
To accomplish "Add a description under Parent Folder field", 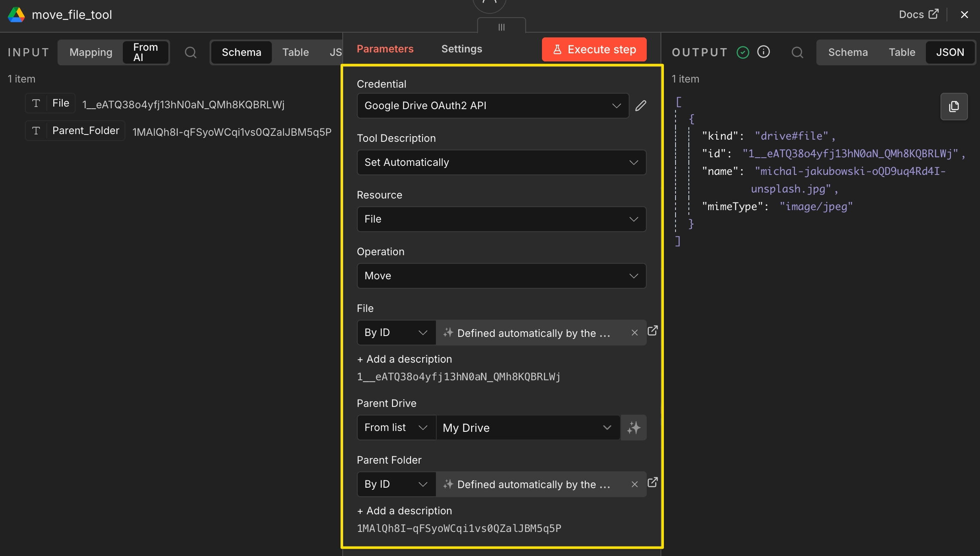I will pyautogui.click(x=405, y=511).
